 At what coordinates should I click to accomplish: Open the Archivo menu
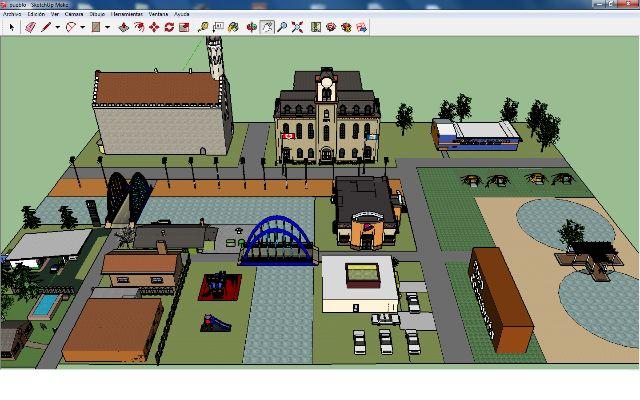[12, 14]
